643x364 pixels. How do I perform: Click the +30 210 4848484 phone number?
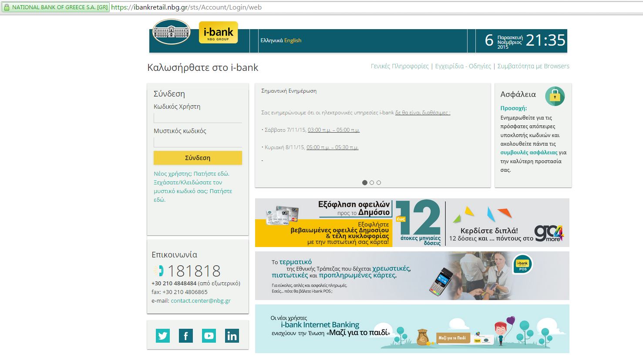[x=174, y=283]
